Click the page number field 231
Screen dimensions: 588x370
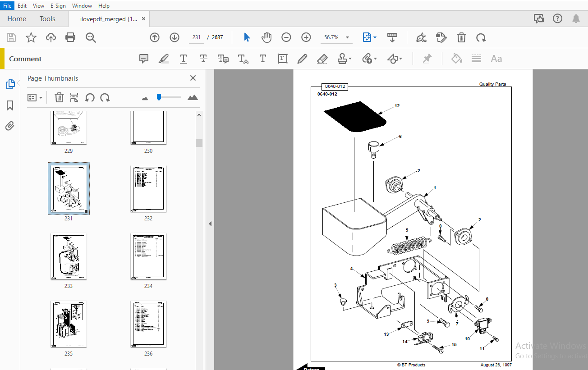197,37
